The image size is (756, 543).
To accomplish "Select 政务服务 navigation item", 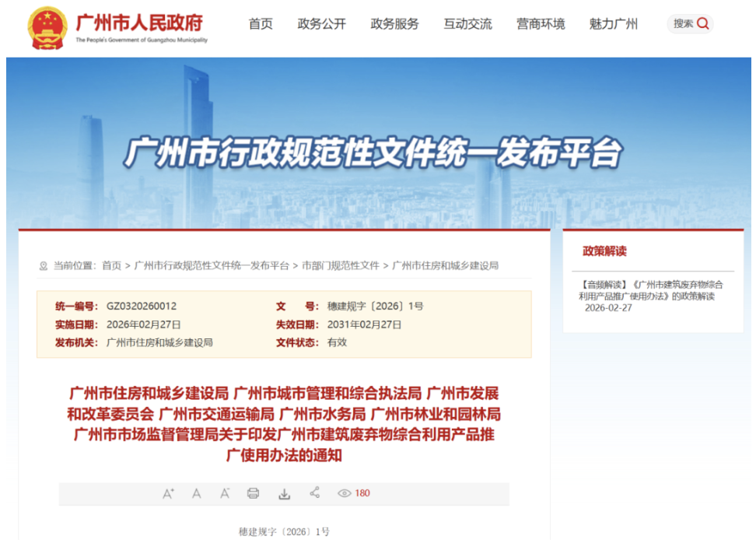I will [x=394, y=24].
